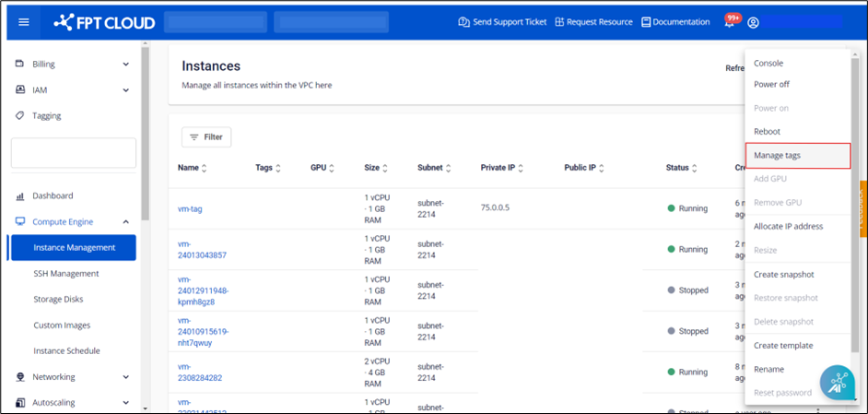Open the user account profile icon
This screenshot has width=868, height=414.
[753, 23]
